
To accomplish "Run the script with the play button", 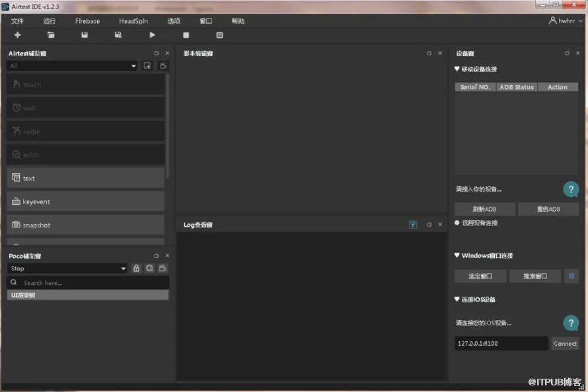I will pyautogui.click(x=152, y=35).
